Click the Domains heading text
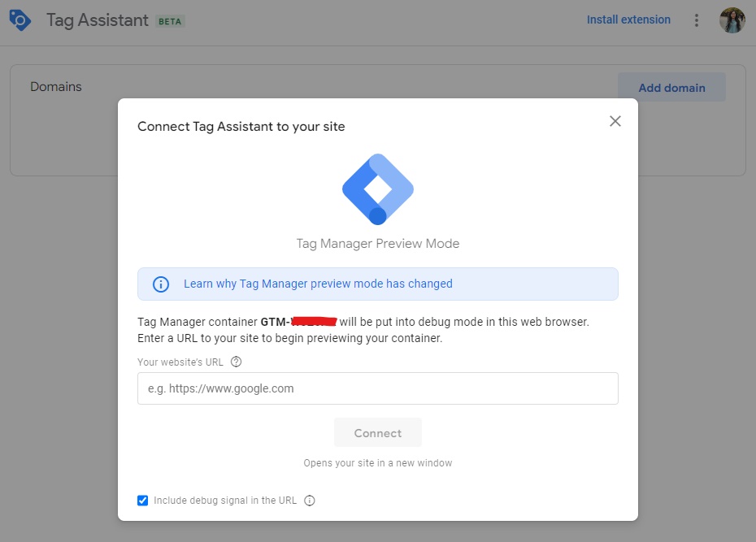Image resolution: width=756 pixels, height=542 pixels. tap(56, 87)
